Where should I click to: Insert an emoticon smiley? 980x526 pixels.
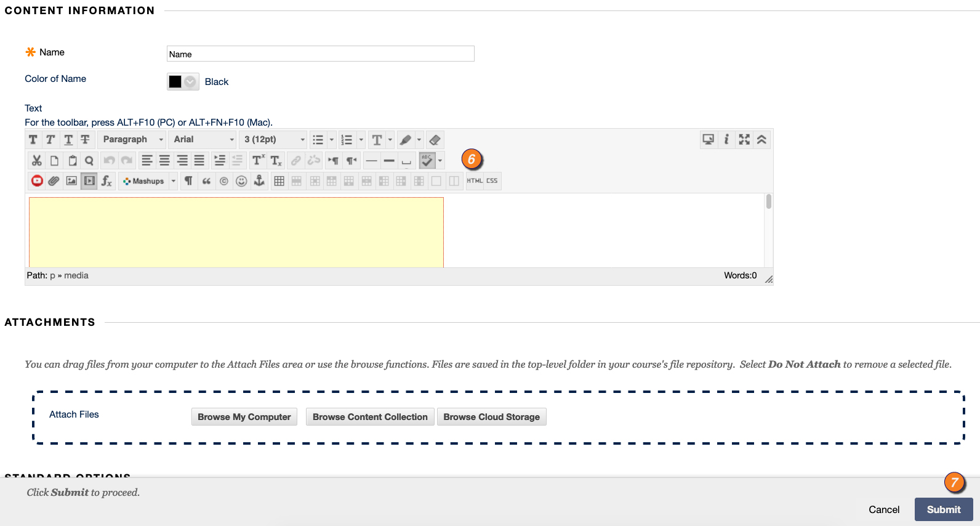pos(241,181)
